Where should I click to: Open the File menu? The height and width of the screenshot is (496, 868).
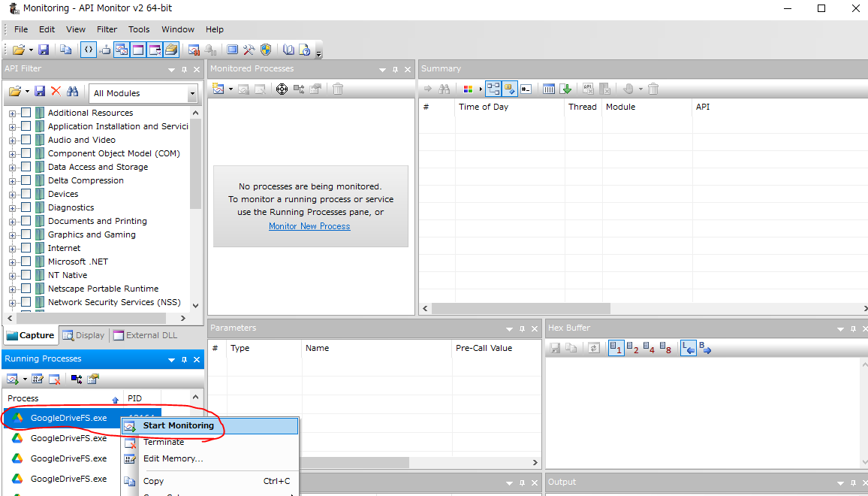21,29
